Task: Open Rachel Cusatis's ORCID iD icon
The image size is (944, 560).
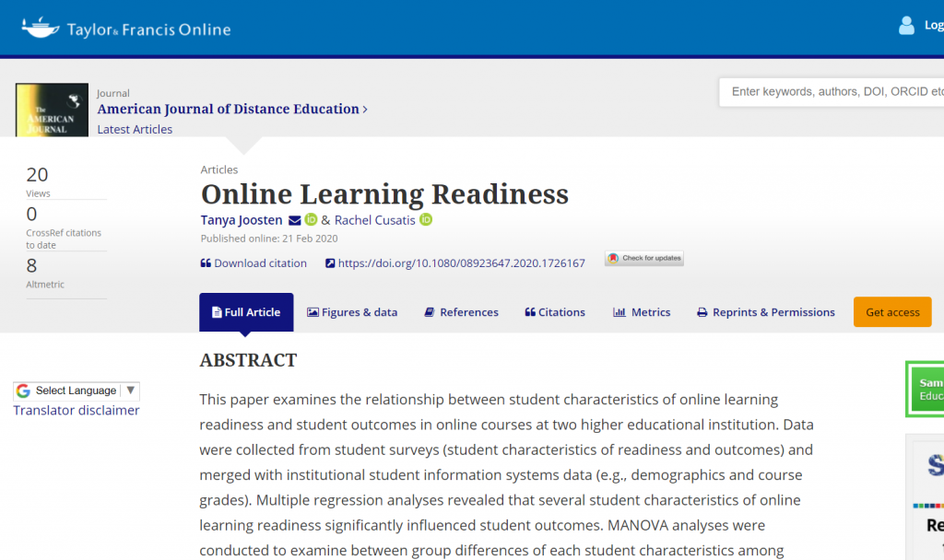Action: [426, 219]
